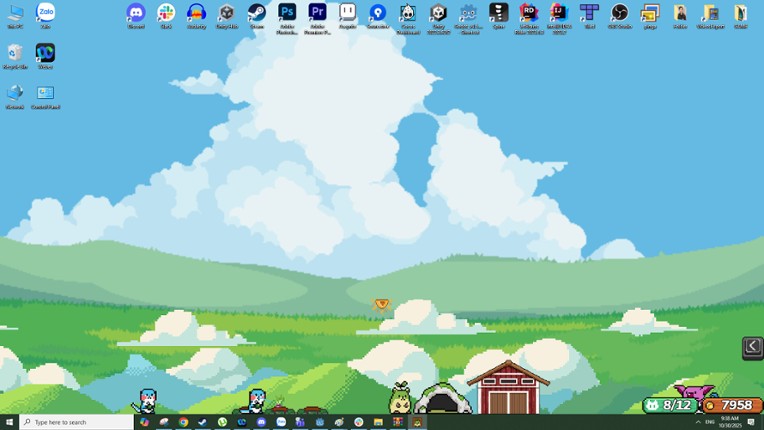Click the pink goblin near the counters
This screenshot has height=430, width=764.
pyautogui.click(x=694, y=391)
